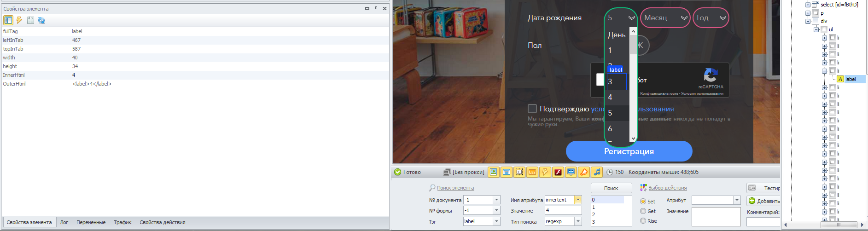The width and height of the screenshot is (868, 231).
Task: Click the OuterHtml value cell
Action: pyautogui.click(x=230, y=84)
